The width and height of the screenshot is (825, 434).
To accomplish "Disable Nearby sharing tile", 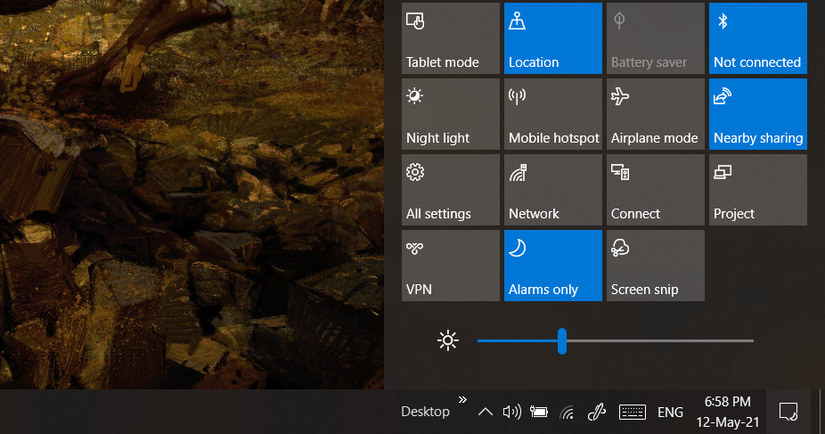I will point(757,114).
